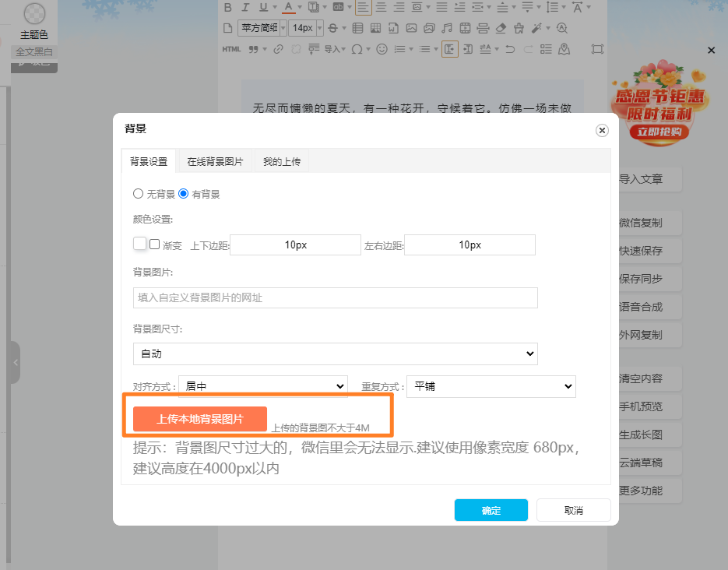Click the strikethrough S icon

pyautogui.click(x=332, y=28)
